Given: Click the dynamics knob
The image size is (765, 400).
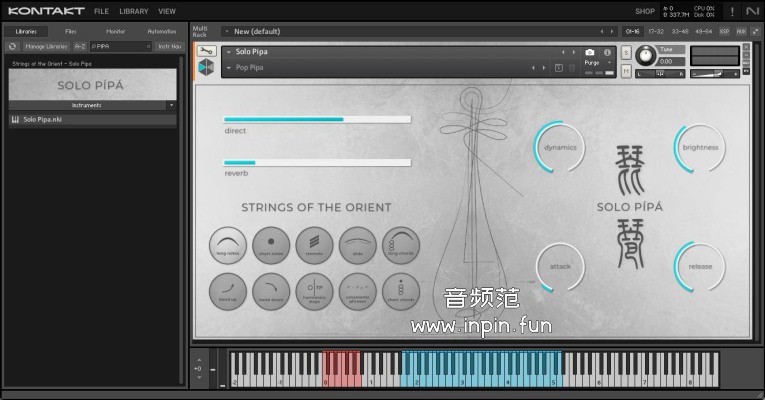Looking at the screenshot, I should tap(559, 147).
